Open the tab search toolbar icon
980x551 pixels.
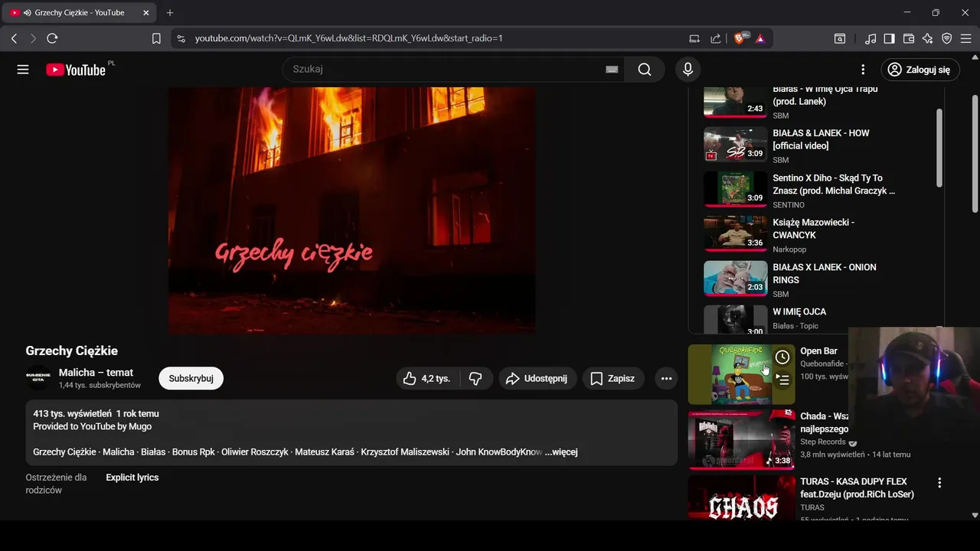click(840, 38)
